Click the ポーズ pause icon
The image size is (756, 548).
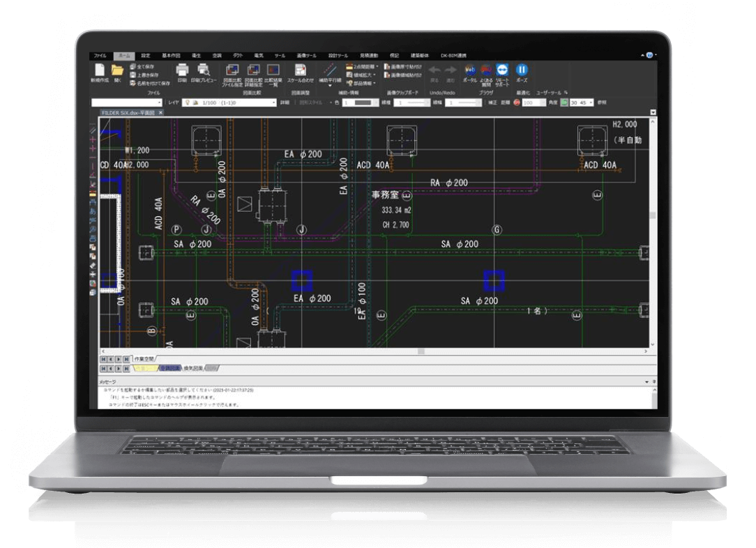pos(522,71)
